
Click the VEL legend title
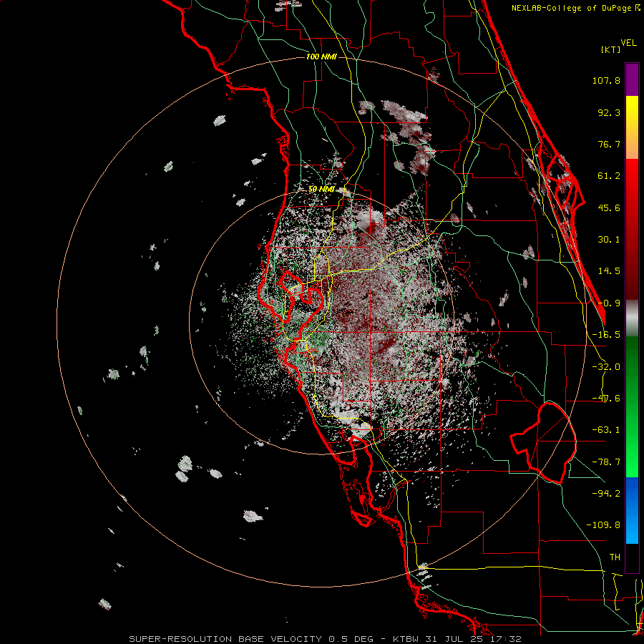(628, 43)
